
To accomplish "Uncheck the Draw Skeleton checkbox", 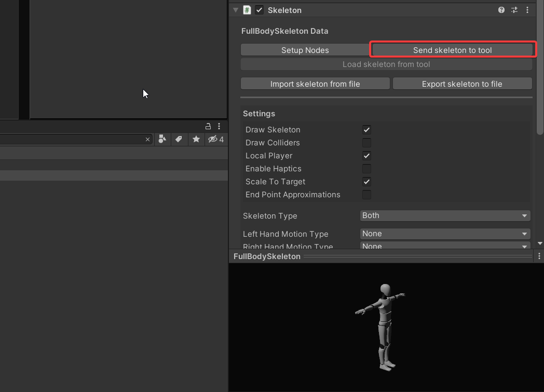I will point(366,130).
